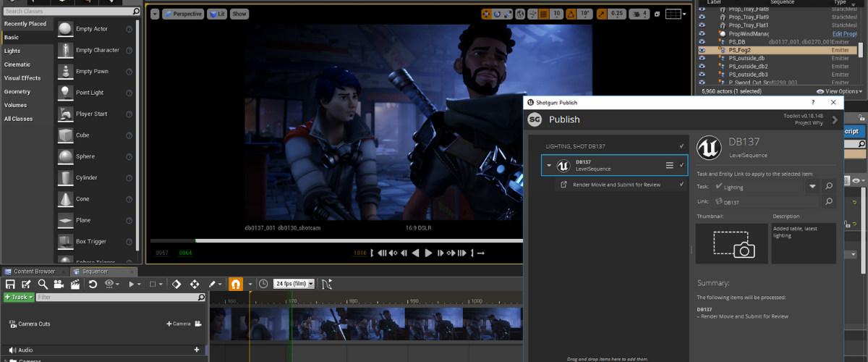This screenshot has height=362, width=868.
Task: Click the Create Camera icon in Sequencer toolbar
Action: 59,285
